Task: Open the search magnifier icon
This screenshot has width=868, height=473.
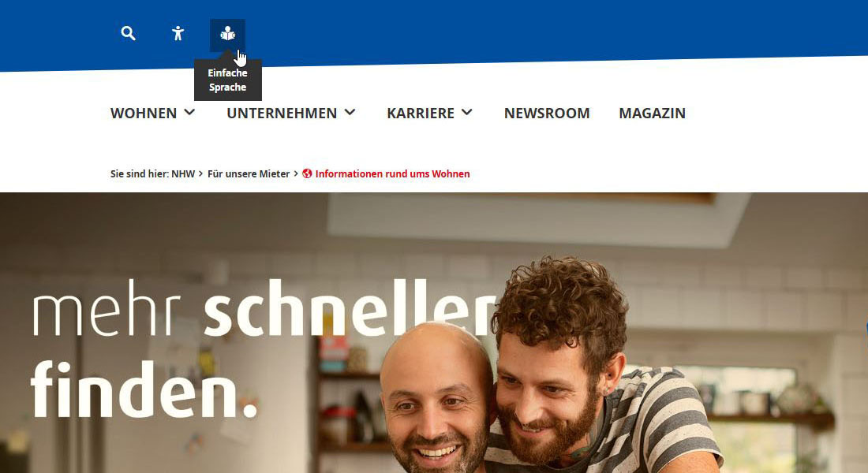Action: click(129, 33)
